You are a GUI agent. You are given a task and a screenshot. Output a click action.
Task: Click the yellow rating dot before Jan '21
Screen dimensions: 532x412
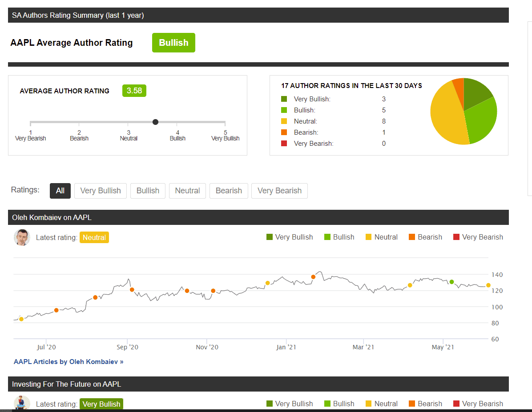[x=268, y=283]
